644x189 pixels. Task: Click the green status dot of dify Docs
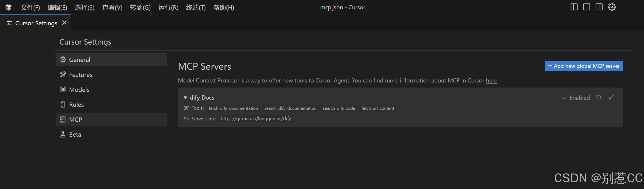point(185,97)
